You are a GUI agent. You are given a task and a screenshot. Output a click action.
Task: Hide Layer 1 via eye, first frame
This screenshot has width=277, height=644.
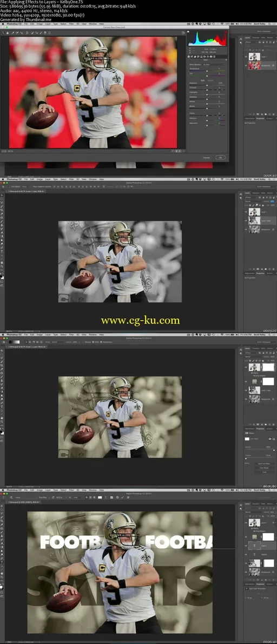coord(246,57)
